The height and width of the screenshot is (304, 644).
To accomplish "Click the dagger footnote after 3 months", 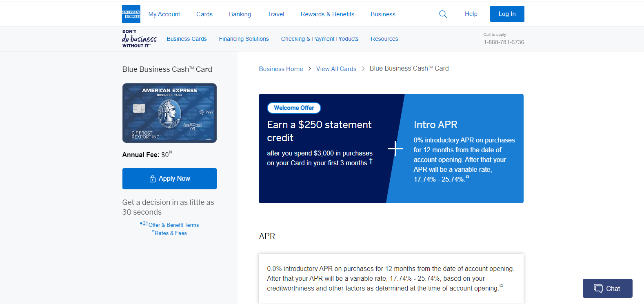I will 371,161.
